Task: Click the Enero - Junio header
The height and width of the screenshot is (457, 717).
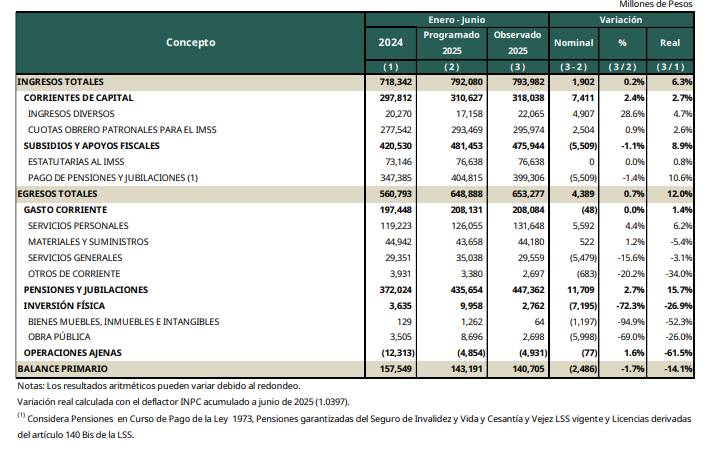Action: (x=456, y=19)
